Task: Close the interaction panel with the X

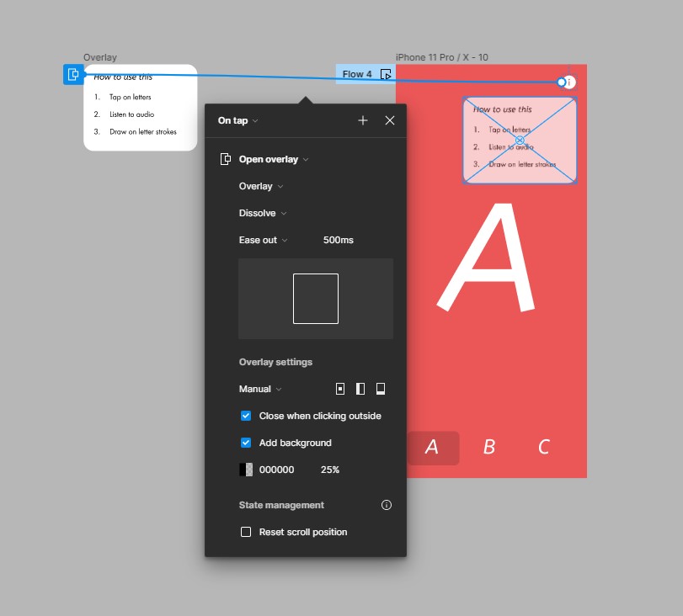Action: pyautogui.click(x=390, y=120)
